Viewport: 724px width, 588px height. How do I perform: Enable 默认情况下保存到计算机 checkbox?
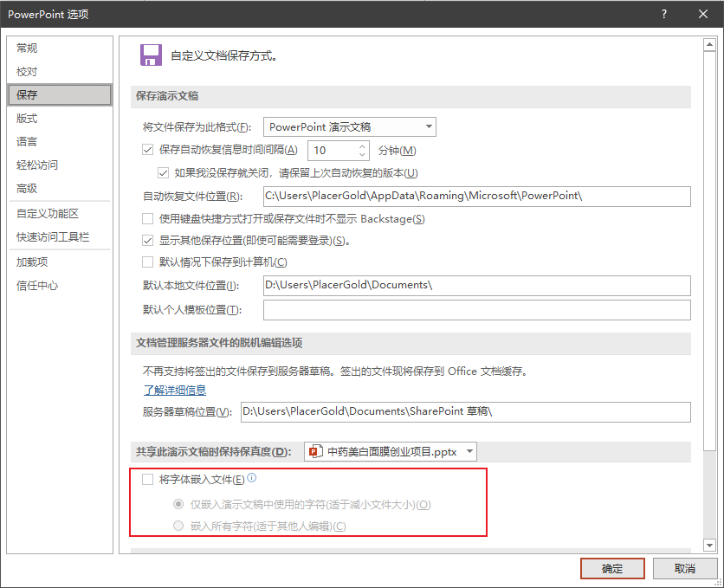pyautogui.click(x=148, y=262)
